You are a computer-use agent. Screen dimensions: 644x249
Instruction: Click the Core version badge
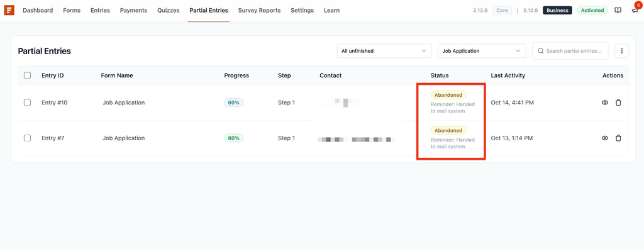pos(502,10)
